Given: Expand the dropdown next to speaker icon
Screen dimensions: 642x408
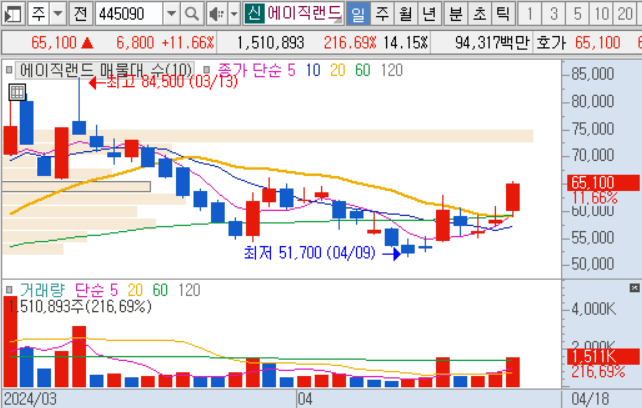Looking at the screenshot, I should (234, 14).
